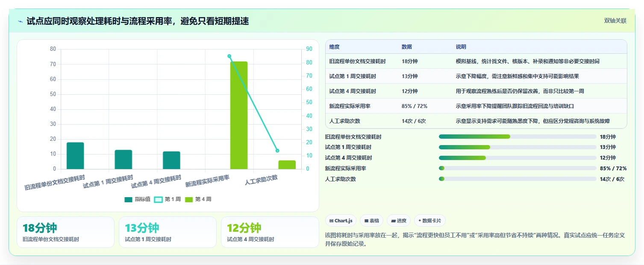
Task: Click table cell 旧流程单份文档交接耗时
Action: (x=357, y=61)
